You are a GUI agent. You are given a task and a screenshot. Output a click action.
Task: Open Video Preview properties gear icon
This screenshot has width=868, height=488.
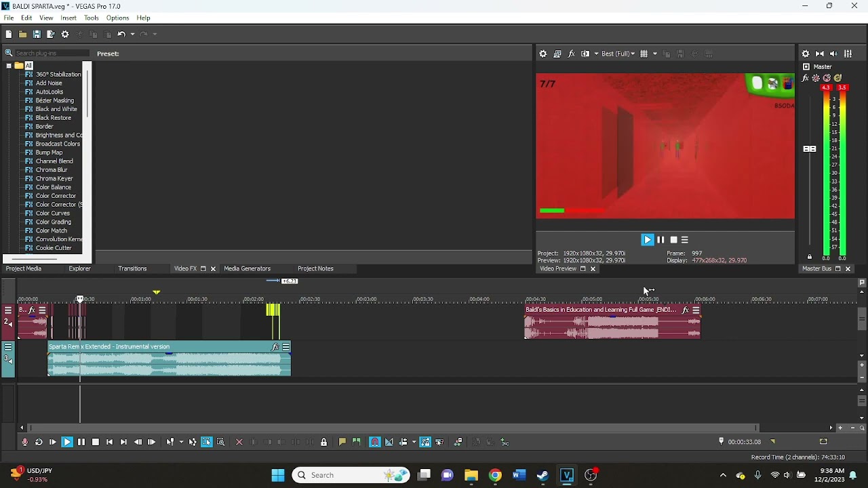click(x=543, y=54)
